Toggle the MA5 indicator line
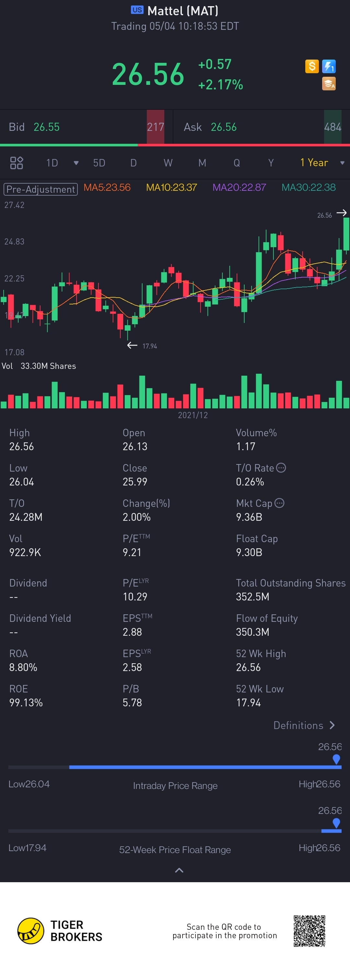This screenshot has height=980, width=350. 107,188
